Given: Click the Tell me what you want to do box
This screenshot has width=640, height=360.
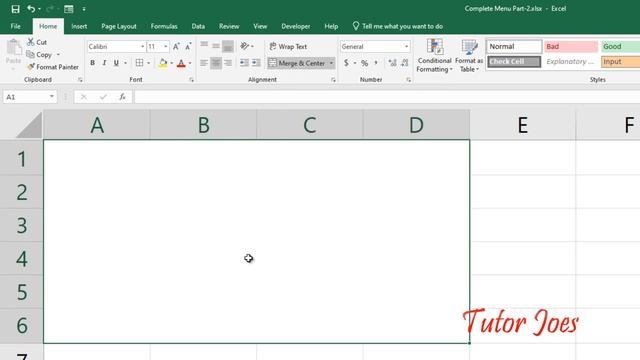Looking at the screenshot, I should [398, 26].
